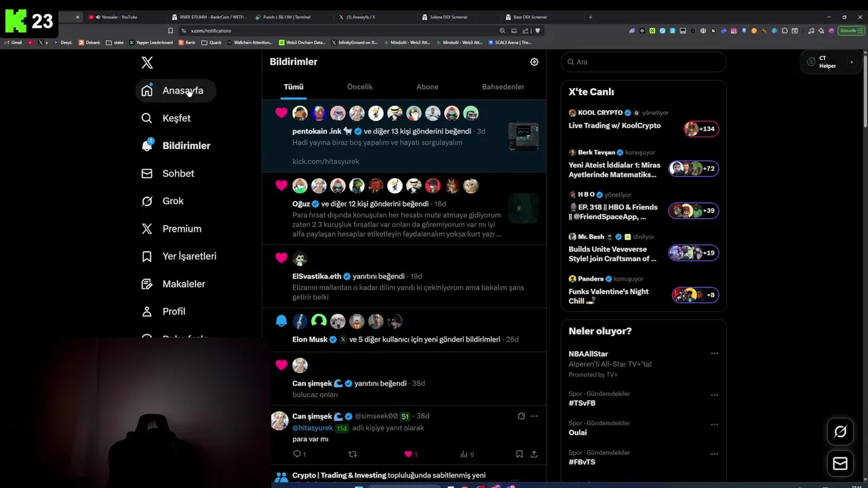Open floating Grok button

840,432
